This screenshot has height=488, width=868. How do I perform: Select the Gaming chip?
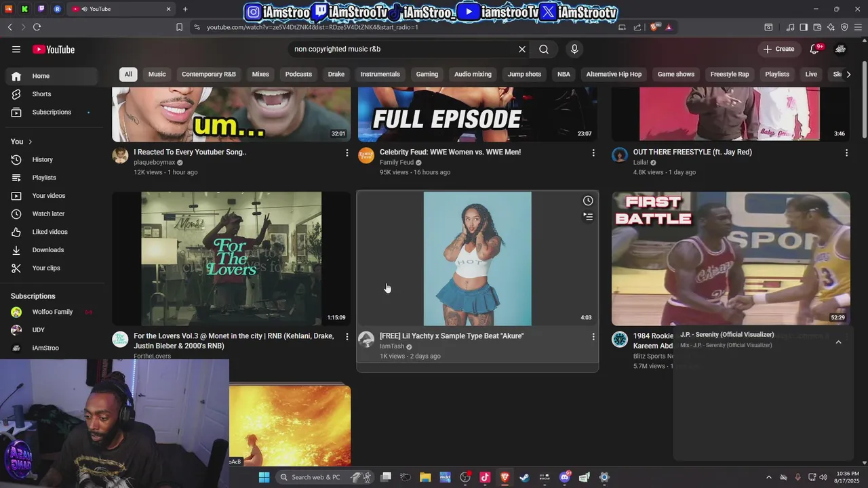(427, 74)
